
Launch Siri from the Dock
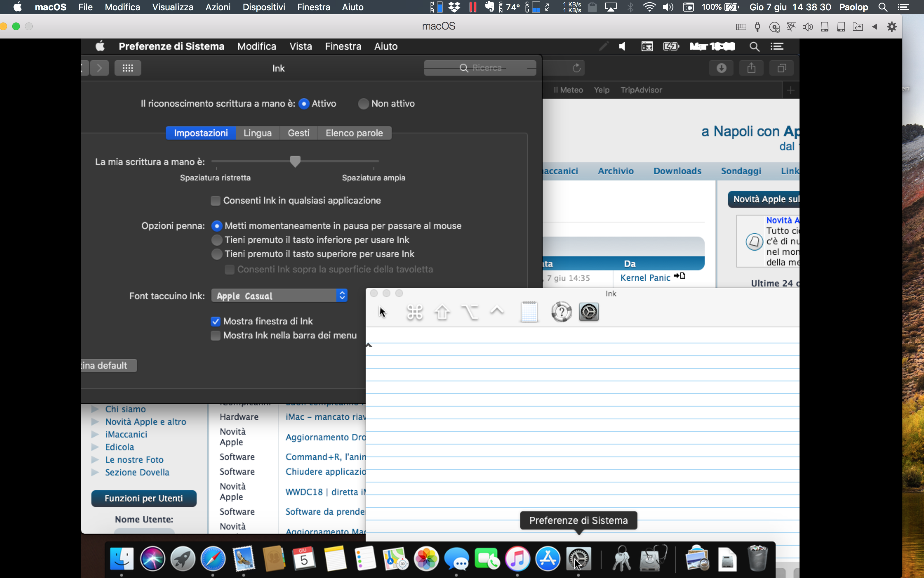pyautogui.click(x=152, y=558)
